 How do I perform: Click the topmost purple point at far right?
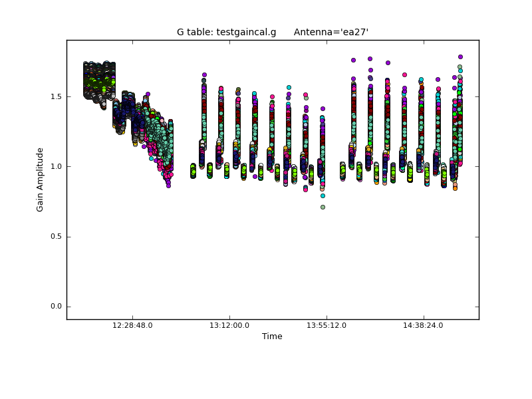pos(460,57)
